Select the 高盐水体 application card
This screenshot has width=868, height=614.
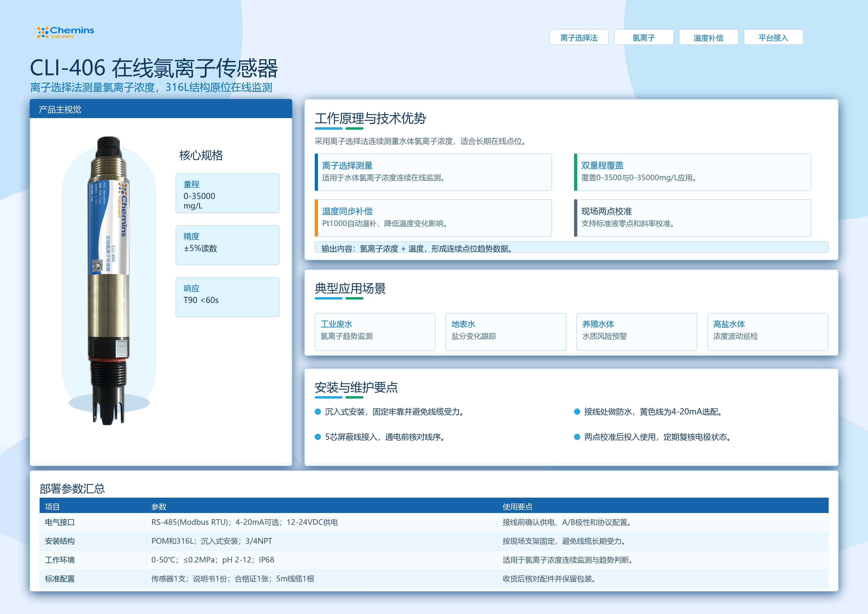768,332
